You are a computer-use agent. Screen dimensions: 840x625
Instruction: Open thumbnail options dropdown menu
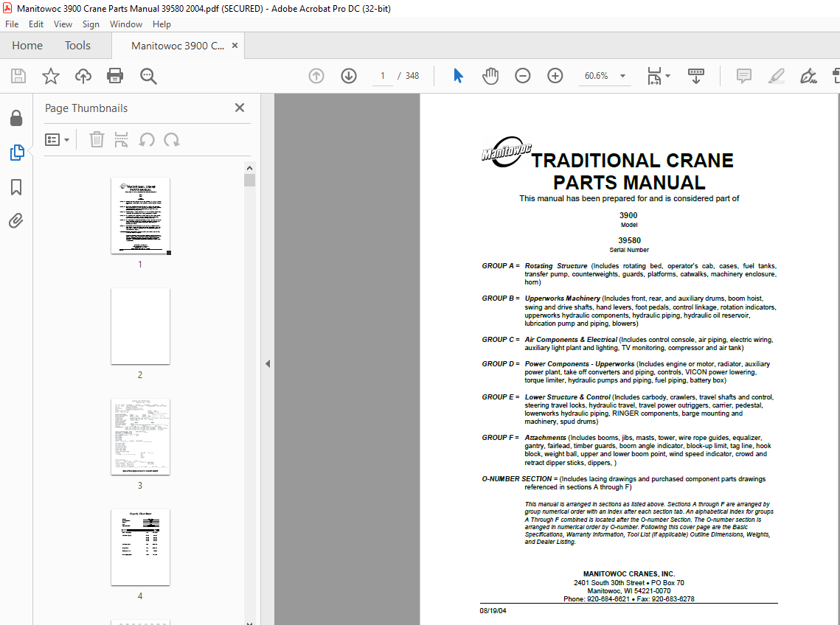click(x=58, y=140)
